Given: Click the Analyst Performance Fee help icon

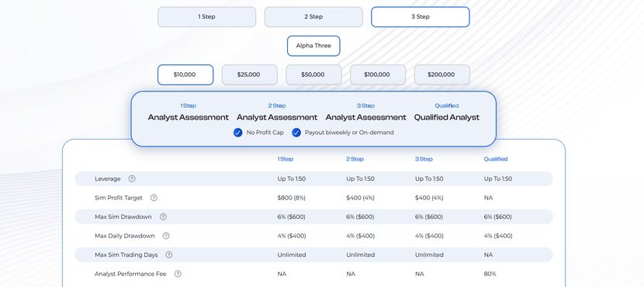Looking at the screenshot, I should (x=178, y=274).
